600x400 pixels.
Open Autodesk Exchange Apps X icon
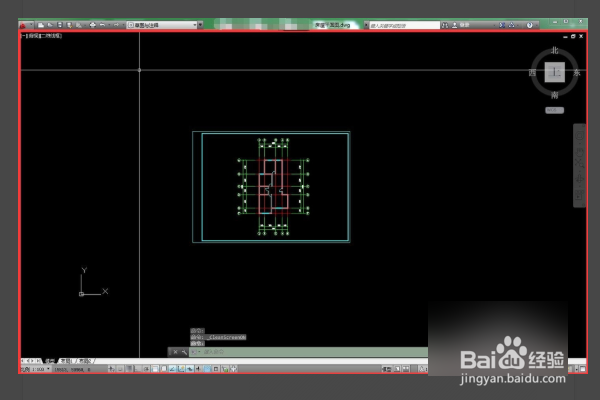tap(502, 25)
